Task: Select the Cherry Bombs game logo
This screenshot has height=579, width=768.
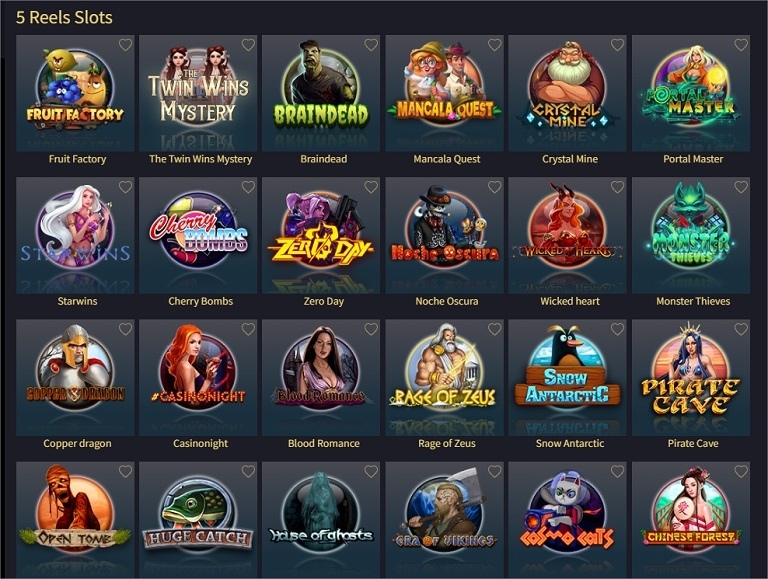Action: tap(198, 235)
